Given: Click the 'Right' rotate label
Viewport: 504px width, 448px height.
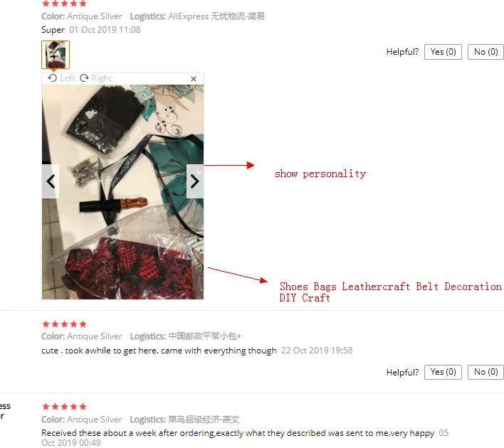Looking at the screenshot, I should click(102, 78).
